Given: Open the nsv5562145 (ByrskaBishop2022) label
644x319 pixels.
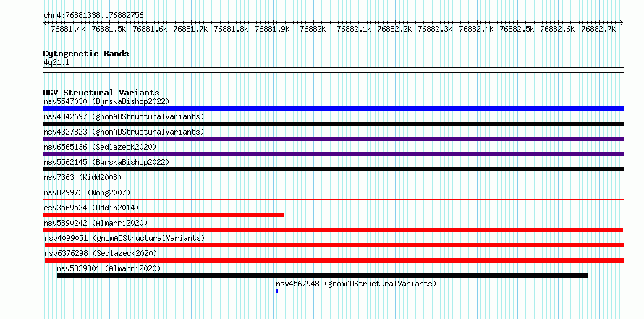Looking at the screenshot, I should 106,162.
